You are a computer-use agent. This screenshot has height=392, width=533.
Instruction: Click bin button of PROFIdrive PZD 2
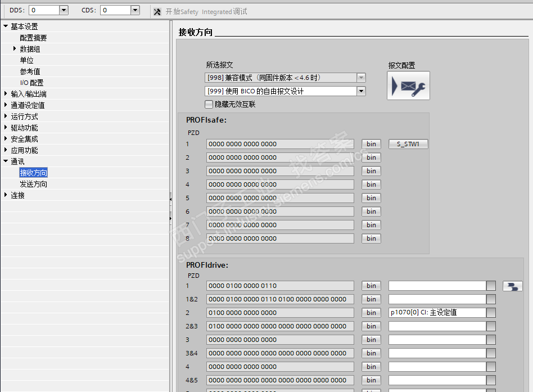click(x=371, y=313)
